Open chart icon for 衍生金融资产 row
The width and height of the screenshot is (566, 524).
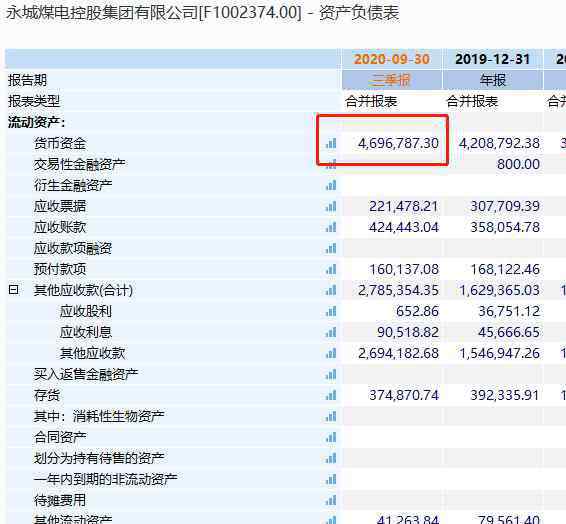pos(331,185)
